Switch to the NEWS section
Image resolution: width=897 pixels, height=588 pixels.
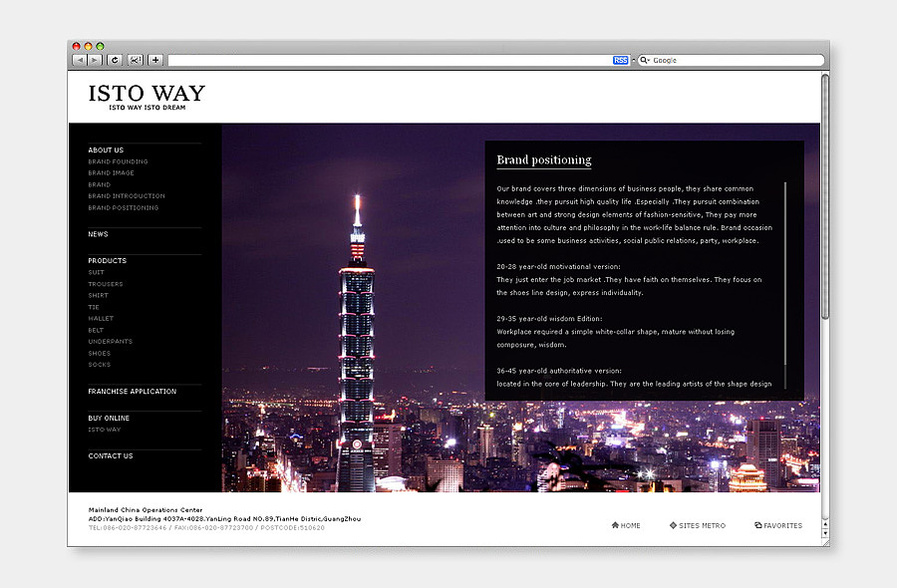[x=98, y=234]
